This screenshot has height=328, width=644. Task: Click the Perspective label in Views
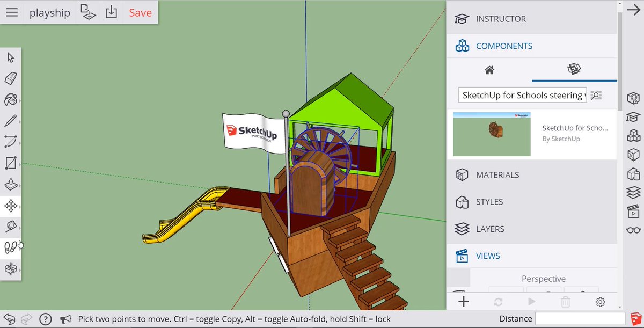click(544, 279)
